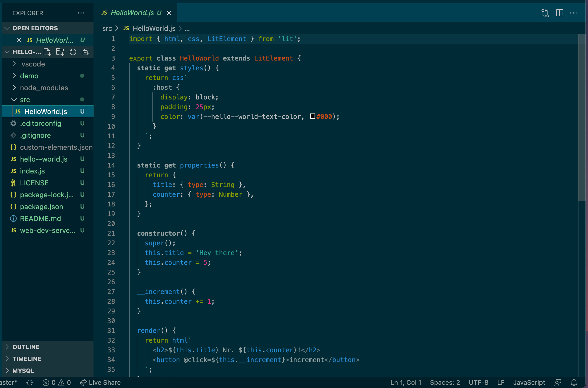This screenshot has width=588, height=388.
Task: Select README.md in the file tree
Action: pyautogui.click(x=41, y=218)
